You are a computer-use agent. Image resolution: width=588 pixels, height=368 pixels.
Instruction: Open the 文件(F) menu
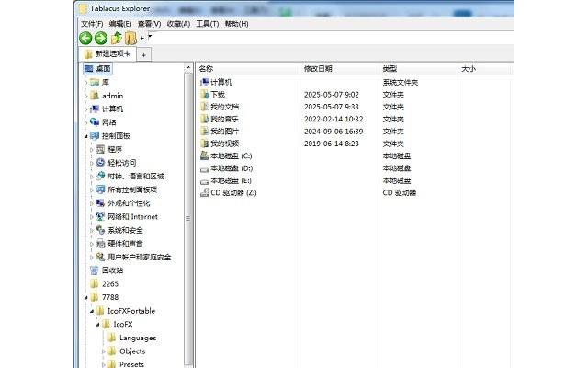pyautogui.click(x=92, y=24)
